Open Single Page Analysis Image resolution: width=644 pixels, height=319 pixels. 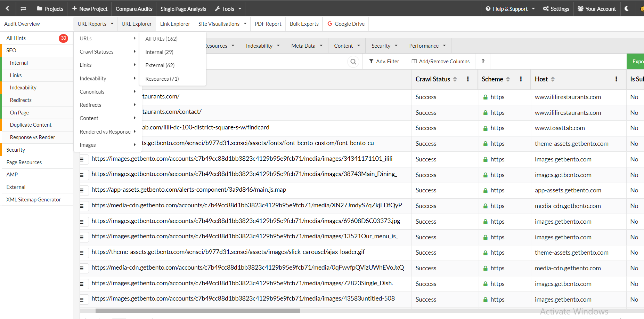pos(183,9)
